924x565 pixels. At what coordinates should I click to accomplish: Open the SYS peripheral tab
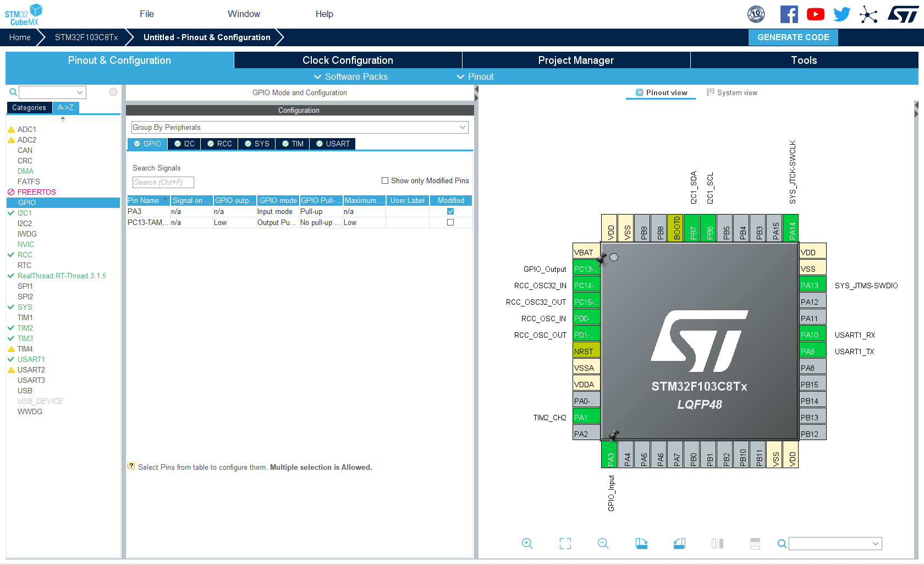point(257,144)
